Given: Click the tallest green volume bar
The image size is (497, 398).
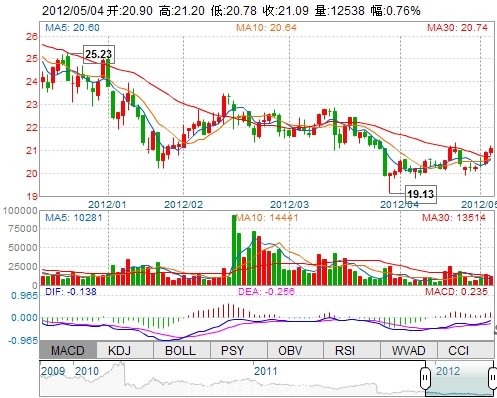Looking at the screenshot, I should click(234, 250).
